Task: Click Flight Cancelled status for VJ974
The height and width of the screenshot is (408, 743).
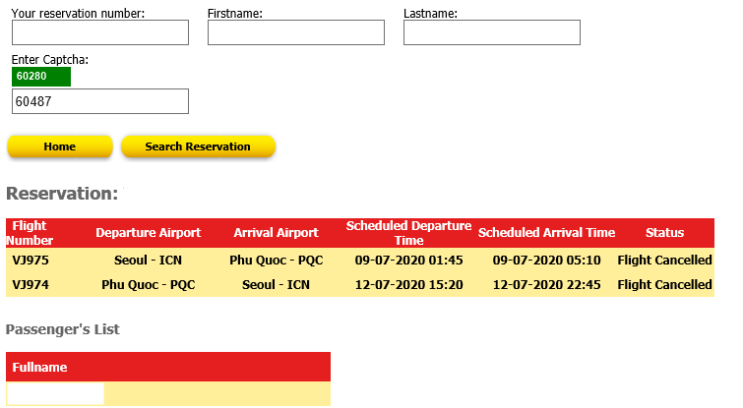Action: click(665, 285)
